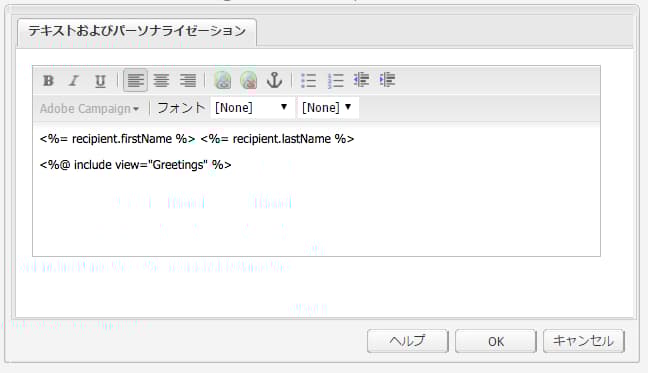Increase indent of text
The height and width of the screenshot is (373, 648).
click(387, 80)
